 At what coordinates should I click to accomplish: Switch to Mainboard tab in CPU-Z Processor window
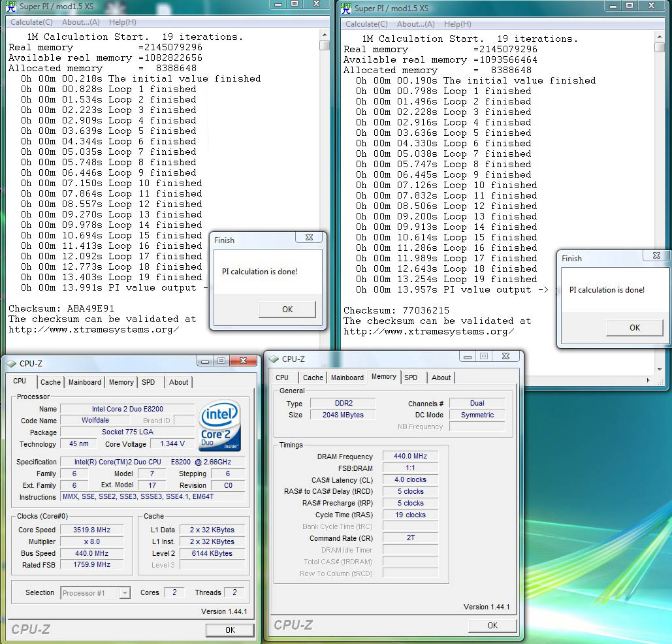coord(85,382)
